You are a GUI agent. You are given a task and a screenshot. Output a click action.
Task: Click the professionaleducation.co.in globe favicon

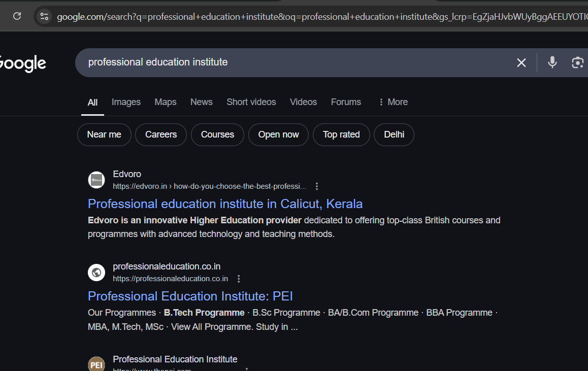tap(96, 273)
